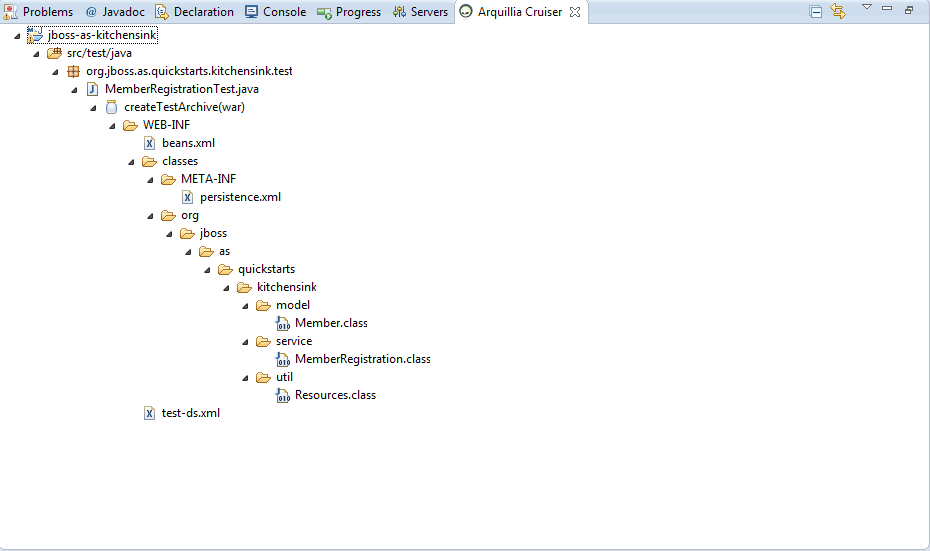Select the beans.xml label
This screenshot has width=930, height=551.
point(188,143)
